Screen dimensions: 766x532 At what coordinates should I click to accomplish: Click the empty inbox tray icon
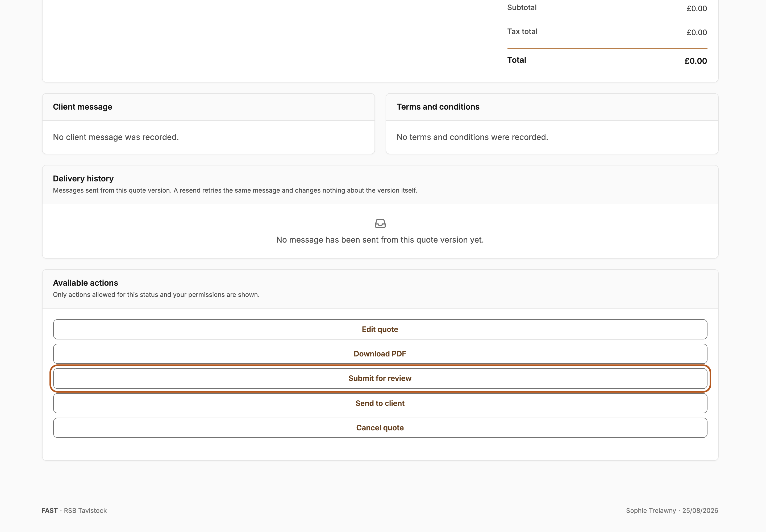(380, 223)
